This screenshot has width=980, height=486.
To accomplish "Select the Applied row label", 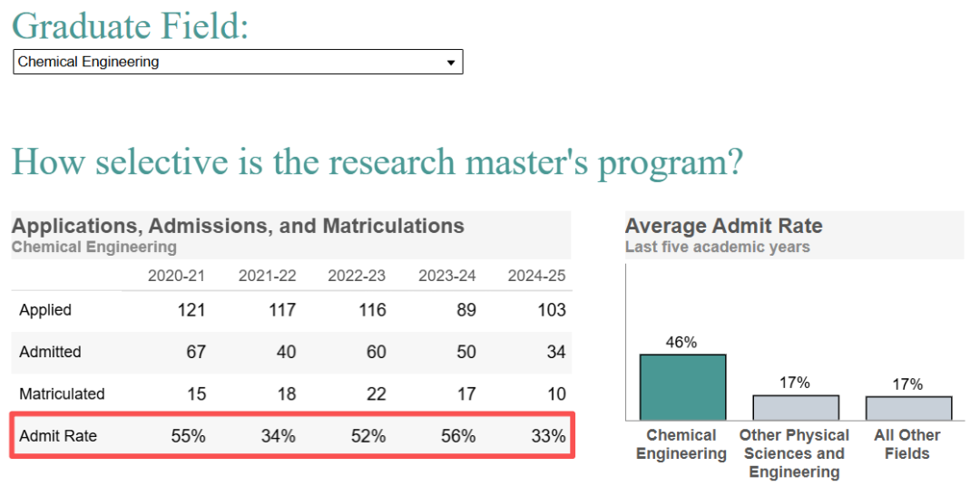I will tap(45, 310).
